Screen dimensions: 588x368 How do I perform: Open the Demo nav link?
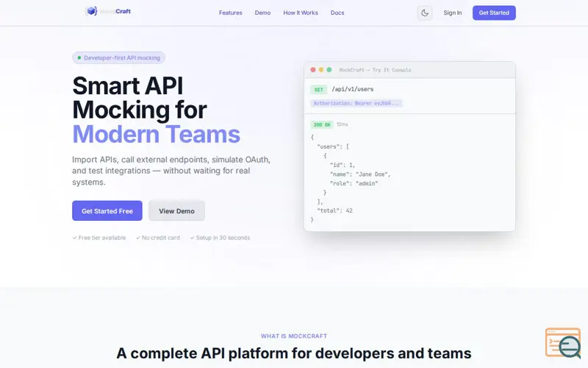click(x=262, y=13)
